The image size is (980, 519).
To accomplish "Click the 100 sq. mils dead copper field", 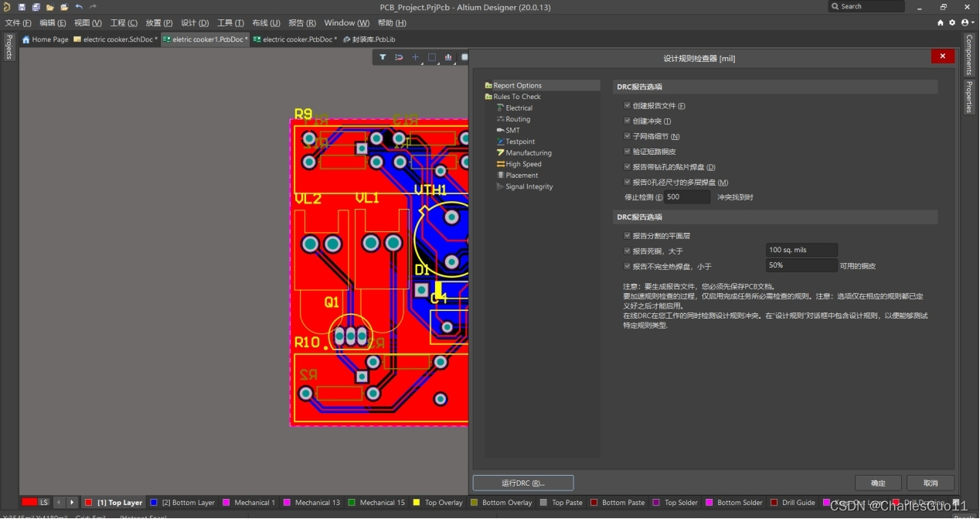I will (801, 250).
